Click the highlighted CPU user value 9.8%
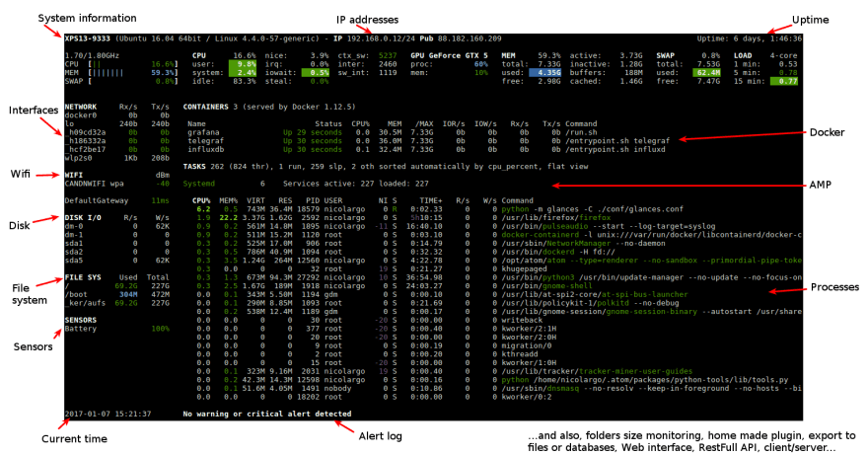Image resolution: width=868 pixels, height=455 pixels. click(x=243, y=64)
